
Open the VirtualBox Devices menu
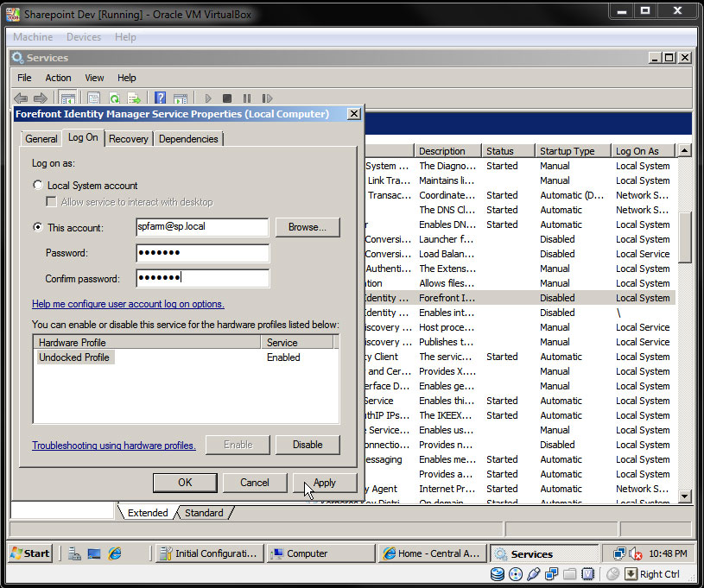pos(84,37)
